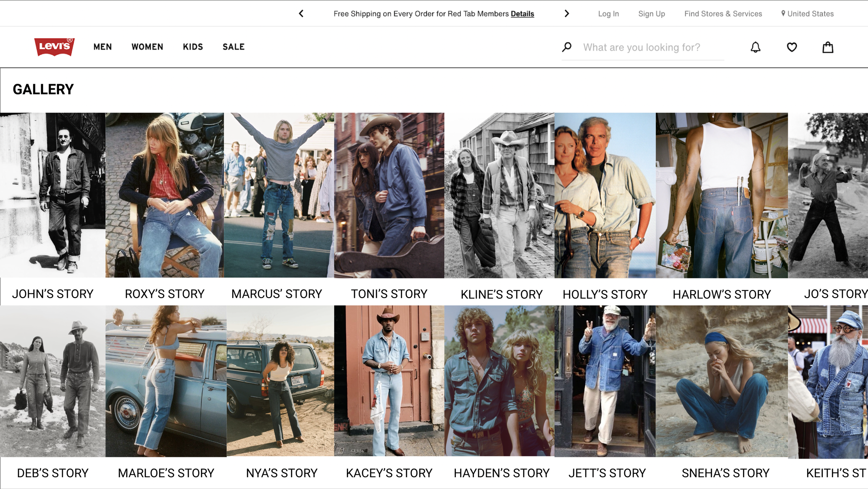Open the SALE menu
Viewport: 868px width, 489px height.
(x=233, y=47)
